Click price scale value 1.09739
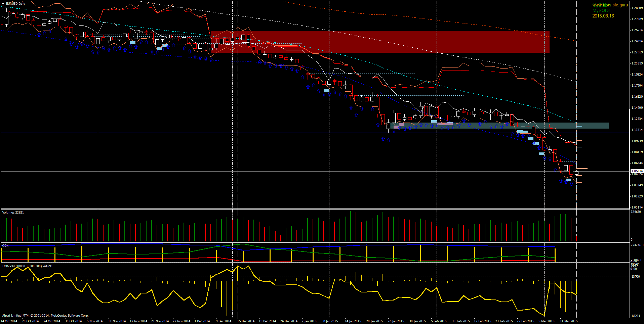The image size is (644, 324). 637,141
